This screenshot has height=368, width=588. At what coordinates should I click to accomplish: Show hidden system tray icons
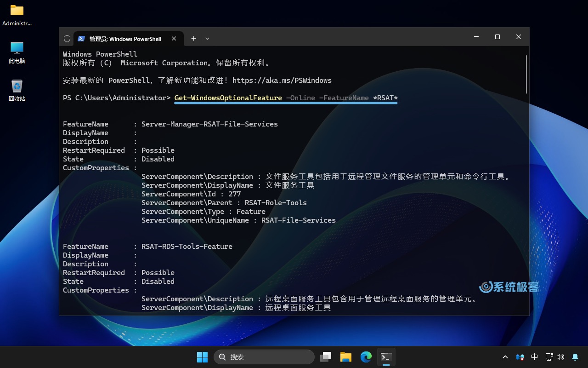pyautogui.click(x=505, y=357)
